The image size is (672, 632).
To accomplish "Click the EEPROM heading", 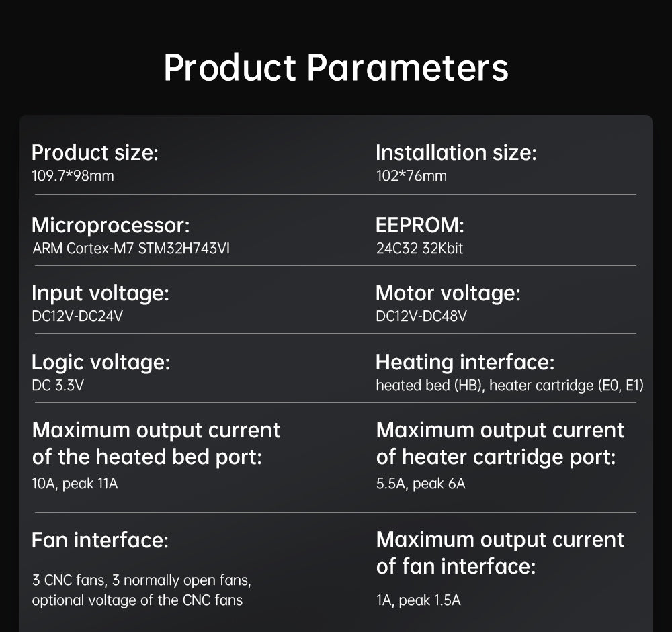I will [419, 225].
